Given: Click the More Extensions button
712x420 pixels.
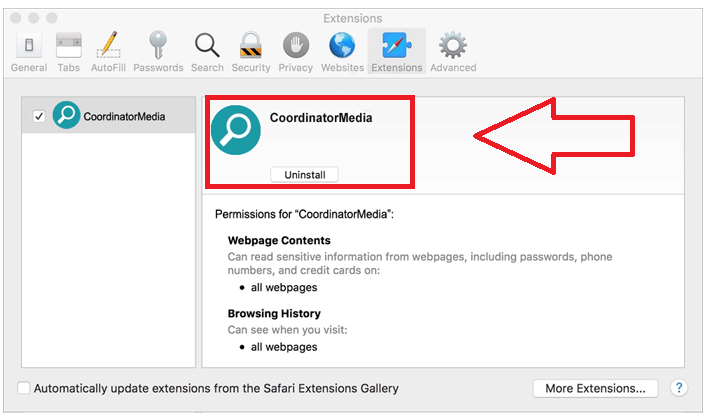Looking at the screenshot, I should (595, 388).
